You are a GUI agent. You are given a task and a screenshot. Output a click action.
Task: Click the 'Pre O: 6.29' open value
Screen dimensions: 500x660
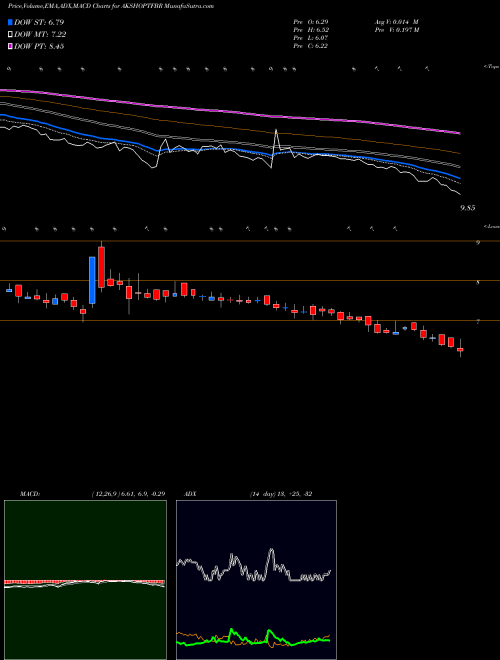click(x=311, y=22)
